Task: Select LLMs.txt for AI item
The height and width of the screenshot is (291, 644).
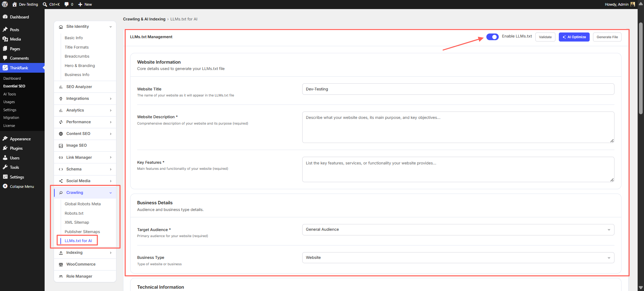Action: pyautogui.click(x=78, y=241)
